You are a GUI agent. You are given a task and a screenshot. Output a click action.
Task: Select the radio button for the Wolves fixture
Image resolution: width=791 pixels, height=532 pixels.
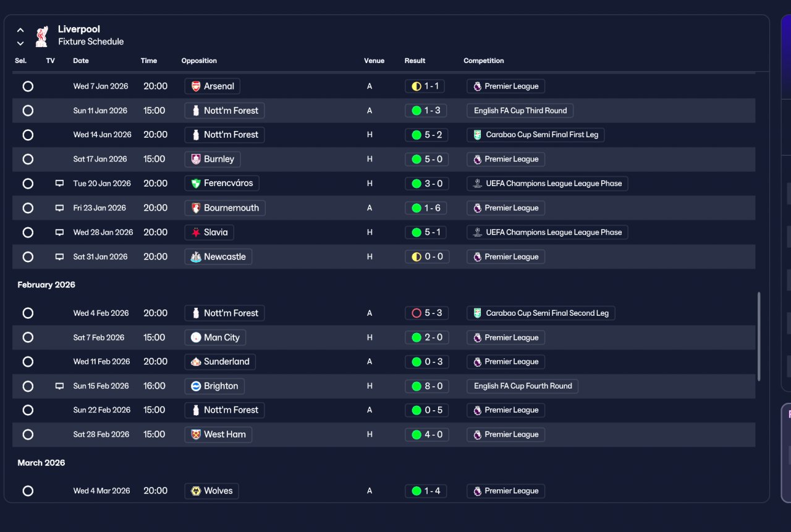28,491
